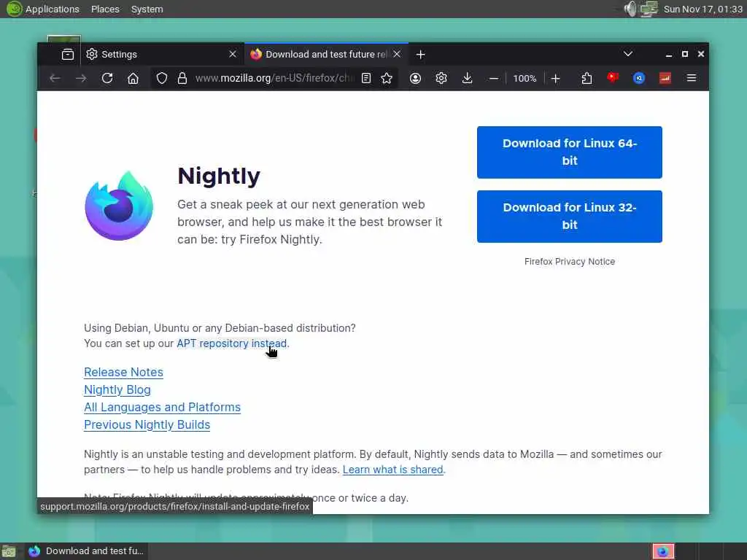The width and height of the screenshot is (747, 560).
Task: Open tracking protection shield panel
Action: pyautogui.click(x=162, y=78)
